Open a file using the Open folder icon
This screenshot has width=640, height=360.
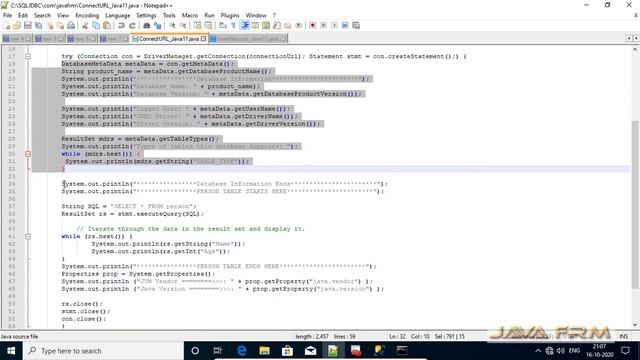click(17, 25)
